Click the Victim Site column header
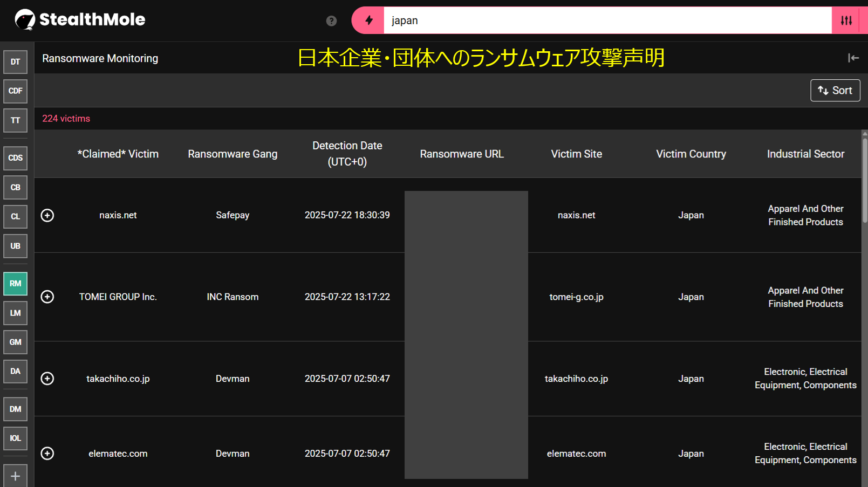The image size is (868, 487). 576,154
